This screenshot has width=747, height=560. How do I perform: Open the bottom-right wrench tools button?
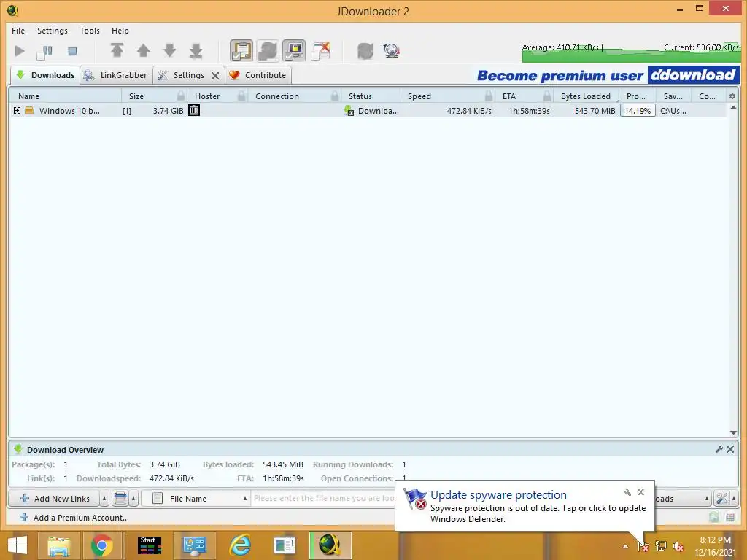coord(721,499)
